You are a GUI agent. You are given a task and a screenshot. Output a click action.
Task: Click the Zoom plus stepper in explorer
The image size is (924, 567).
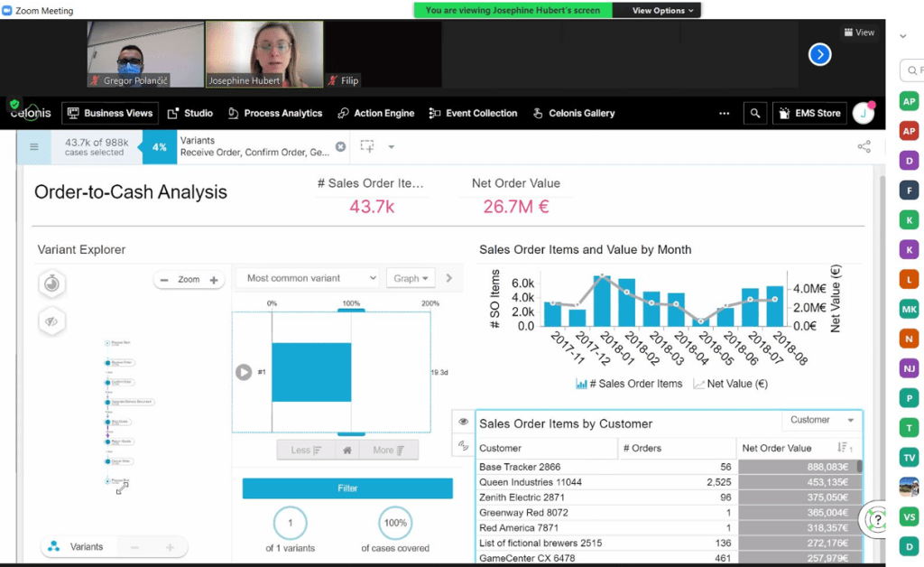(x=214, y=280)
